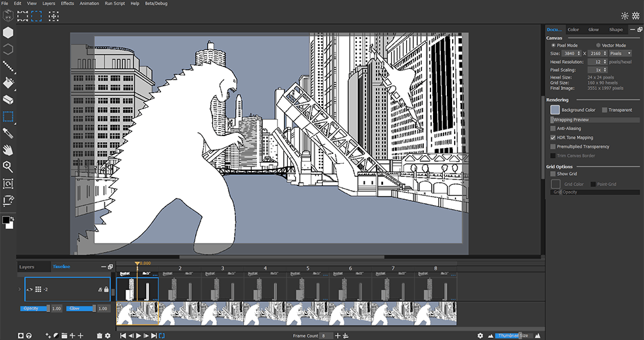Switch to the Layers tab
644x340 pixels.
click(27, 267)
